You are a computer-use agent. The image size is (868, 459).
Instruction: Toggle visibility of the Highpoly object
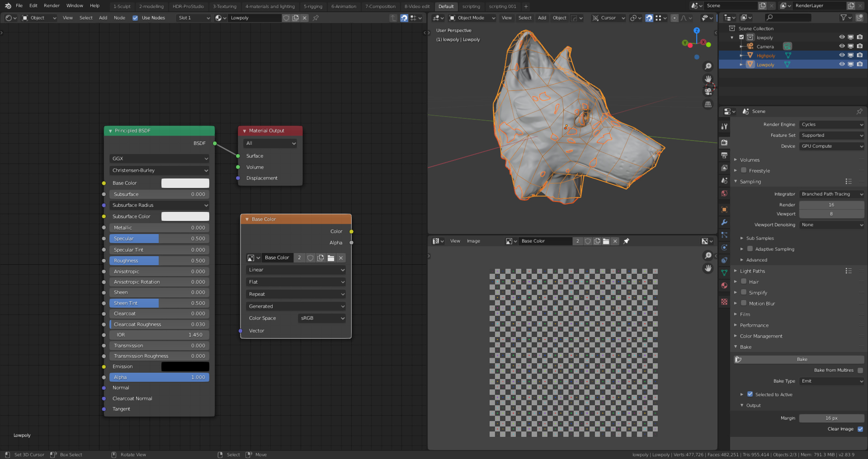tap(842, 55)
